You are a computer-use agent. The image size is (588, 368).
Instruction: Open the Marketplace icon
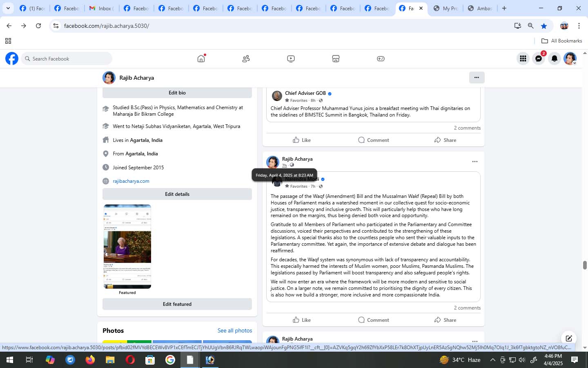point(336,58)
